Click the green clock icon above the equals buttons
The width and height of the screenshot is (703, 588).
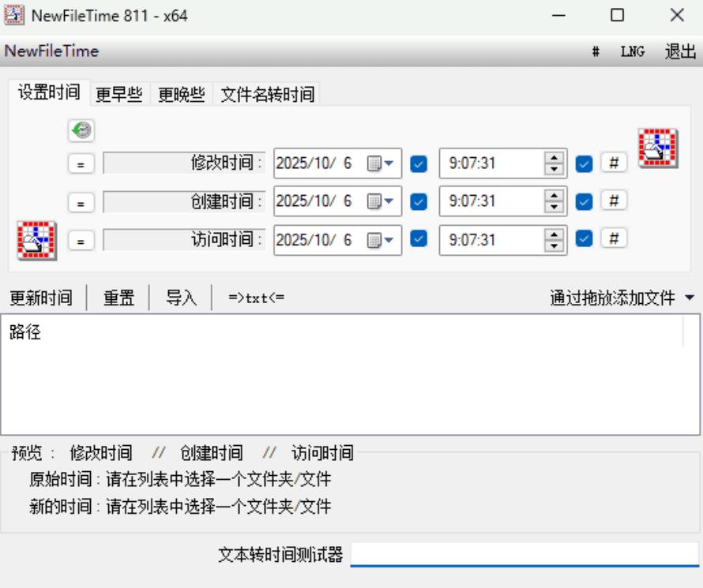81,130
